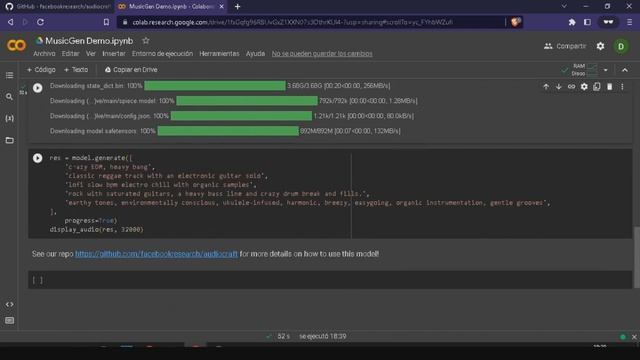The image size is (640, 360).
Task: Collapse the header with chevron up
Action: [x=625, y=70]
